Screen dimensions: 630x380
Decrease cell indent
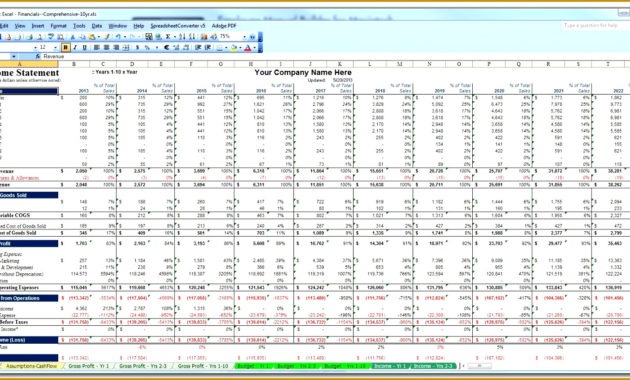click(x=198, y=47)
